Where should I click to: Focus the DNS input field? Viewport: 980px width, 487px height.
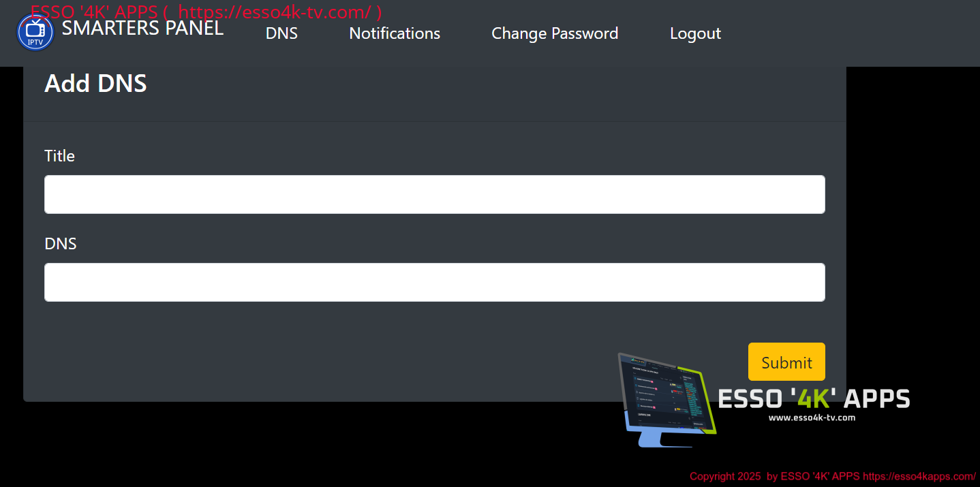click(435, 282)
